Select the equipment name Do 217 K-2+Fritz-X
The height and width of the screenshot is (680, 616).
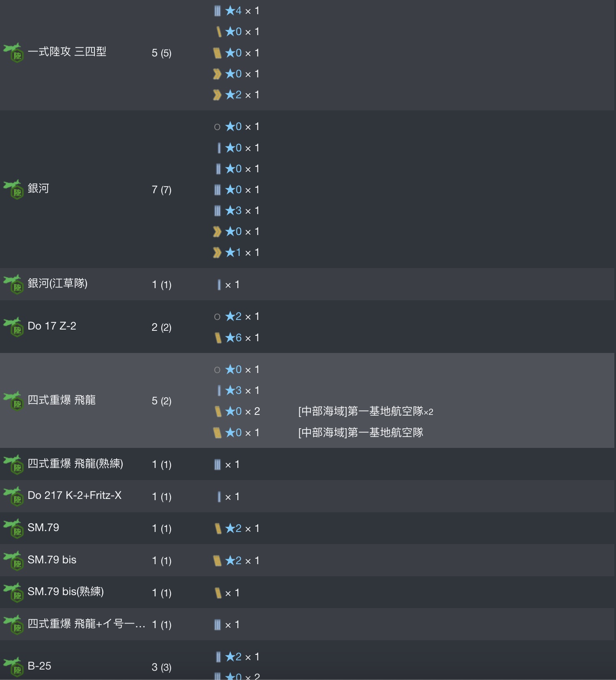point(74,495)
